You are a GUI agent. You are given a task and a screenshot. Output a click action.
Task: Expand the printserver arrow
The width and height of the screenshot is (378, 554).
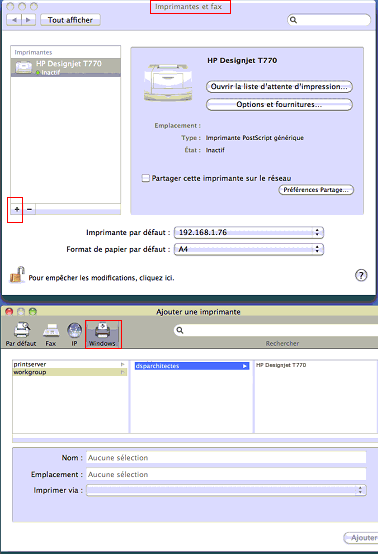click(x=123, y=364)
